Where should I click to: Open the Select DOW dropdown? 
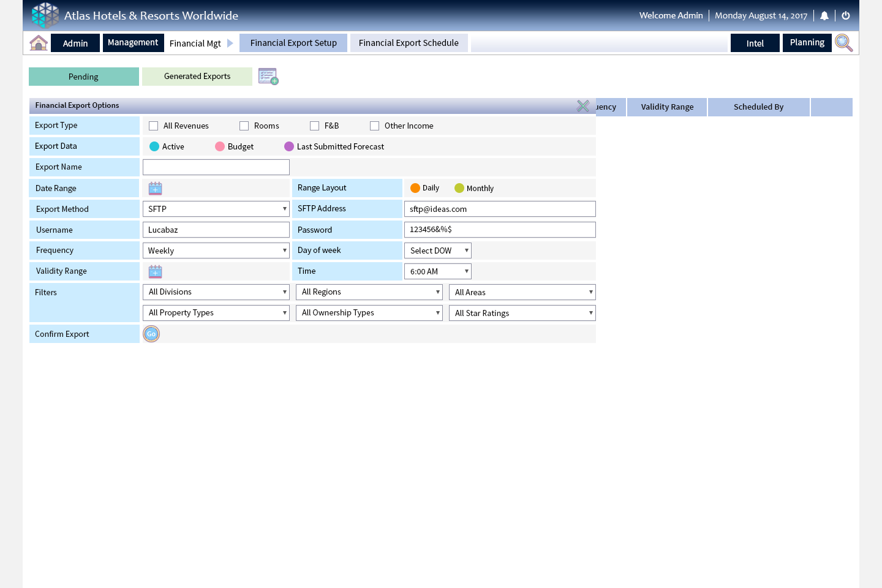pyautogui.click(x=437, y=251)
